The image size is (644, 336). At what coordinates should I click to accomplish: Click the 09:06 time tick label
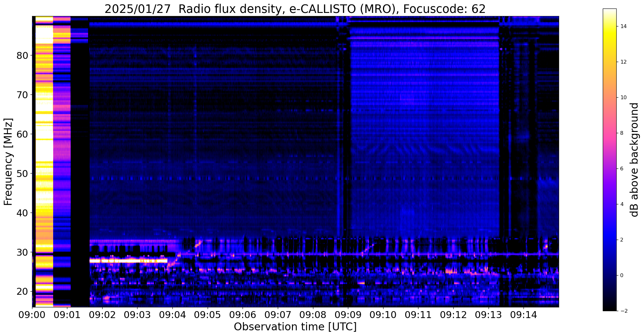(243, 315)
